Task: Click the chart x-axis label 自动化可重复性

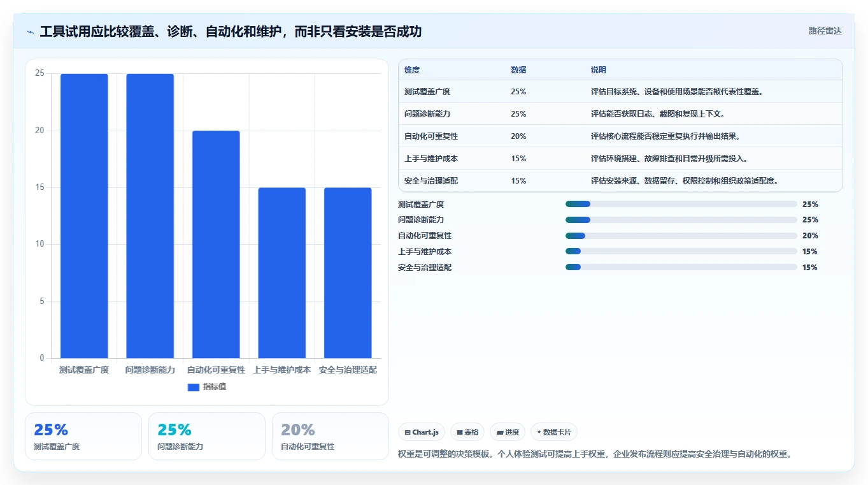Action: pos(216,370)
